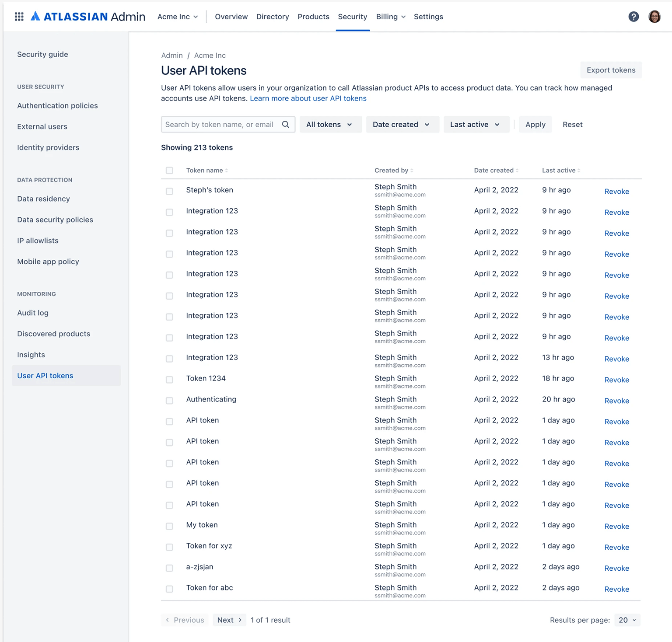
Task: Click the user profile avatar
Action: 654,16
